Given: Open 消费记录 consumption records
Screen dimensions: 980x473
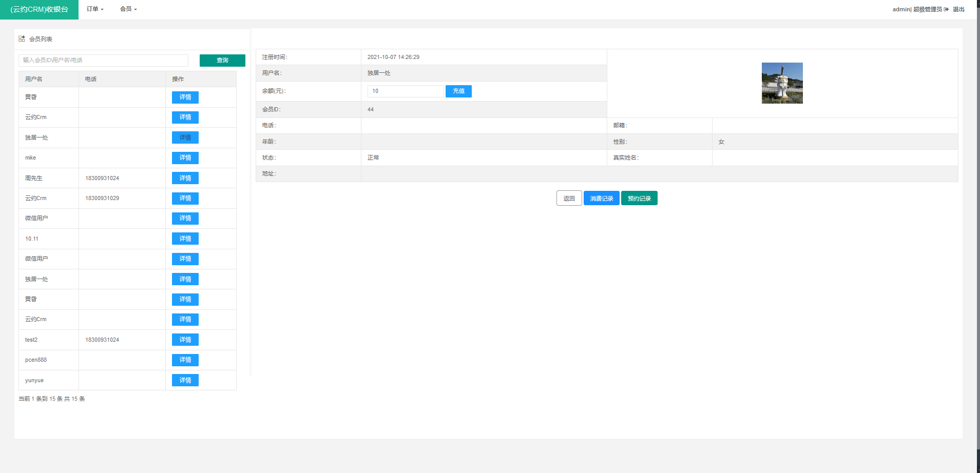Looking at the screenshot, I should pyautogui.click(x=601, y=199).
